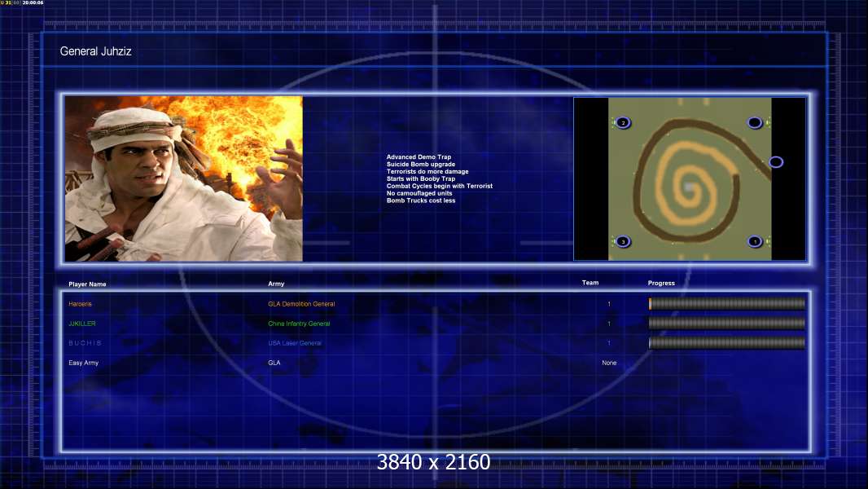Viewport: 868px width, 489px height.
Task: Click team value None for Easy Army
Action: click(609, 363)
